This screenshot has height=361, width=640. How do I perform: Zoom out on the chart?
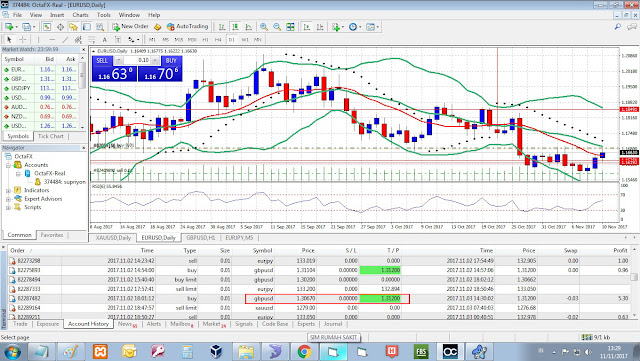coord(277,27)
